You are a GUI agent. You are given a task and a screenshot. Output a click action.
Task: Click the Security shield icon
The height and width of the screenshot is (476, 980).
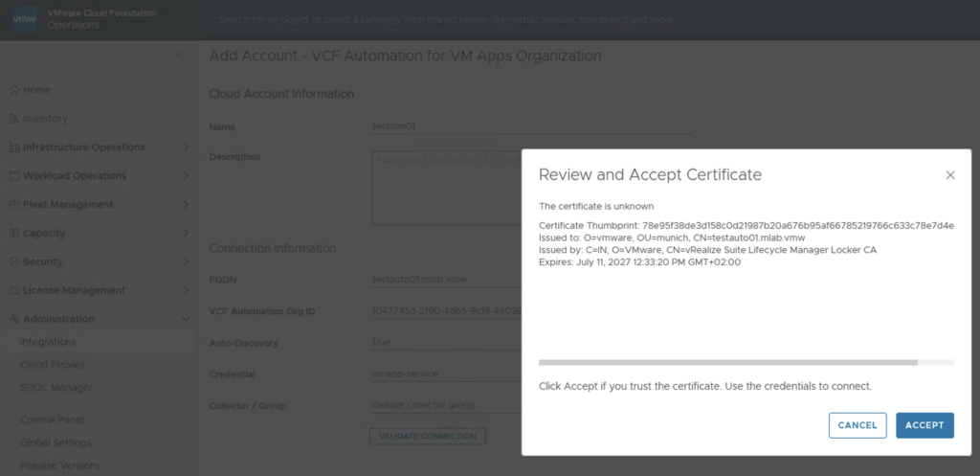point(13,261)
